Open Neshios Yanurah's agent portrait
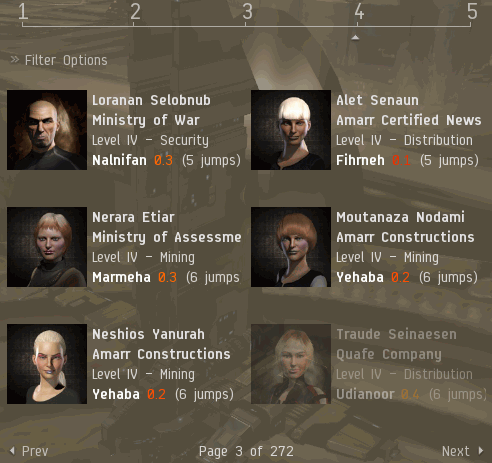This screenshot has width=492, height=463. 47,364
